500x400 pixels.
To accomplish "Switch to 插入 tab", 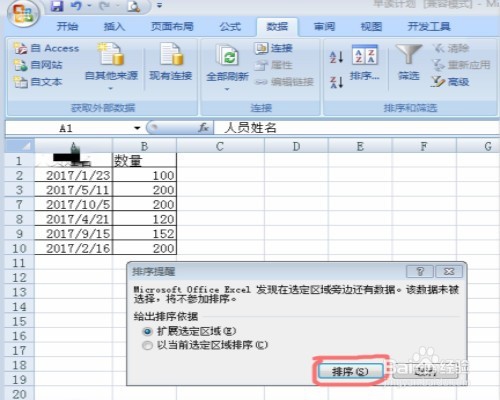I will [x=114, y=26].
